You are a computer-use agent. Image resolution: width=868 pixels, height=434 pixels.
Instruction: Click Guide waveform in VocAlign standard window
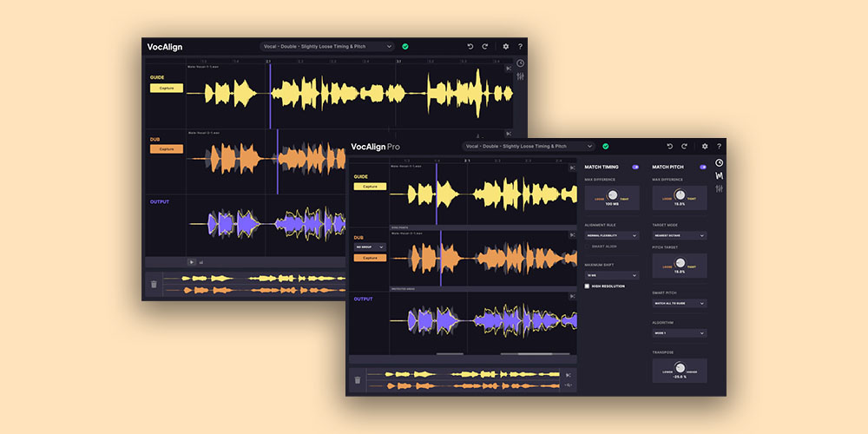[351, 93]
